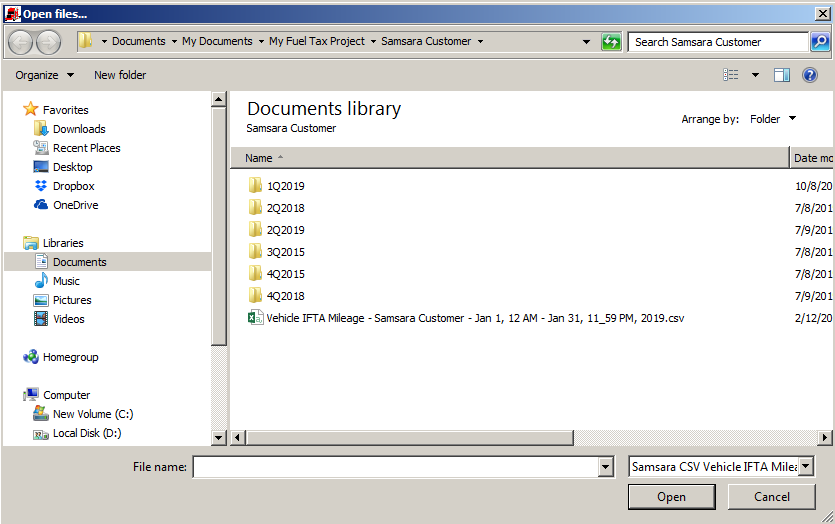Click the My Documents breadcrumb segment

tap(217, 41)
